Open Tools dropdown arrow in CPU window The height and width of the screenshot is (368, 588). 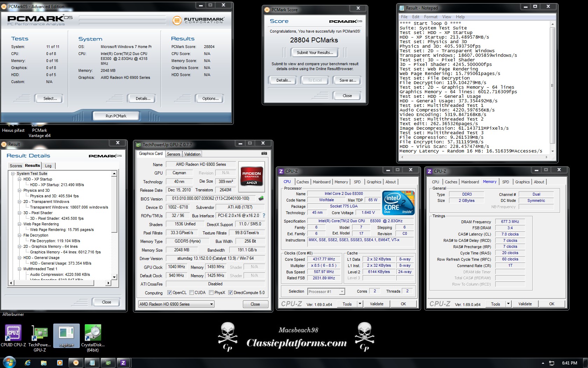tap(359, 304)
